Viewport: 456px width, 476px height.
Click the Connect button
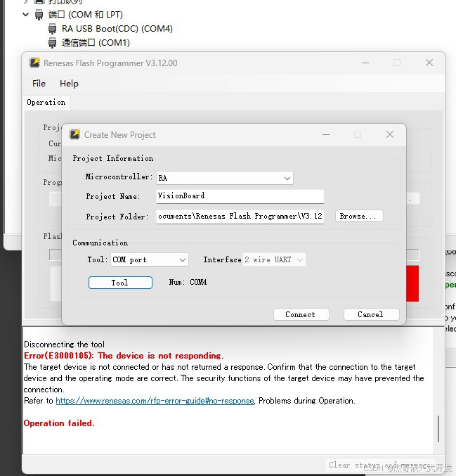(301, 314)
